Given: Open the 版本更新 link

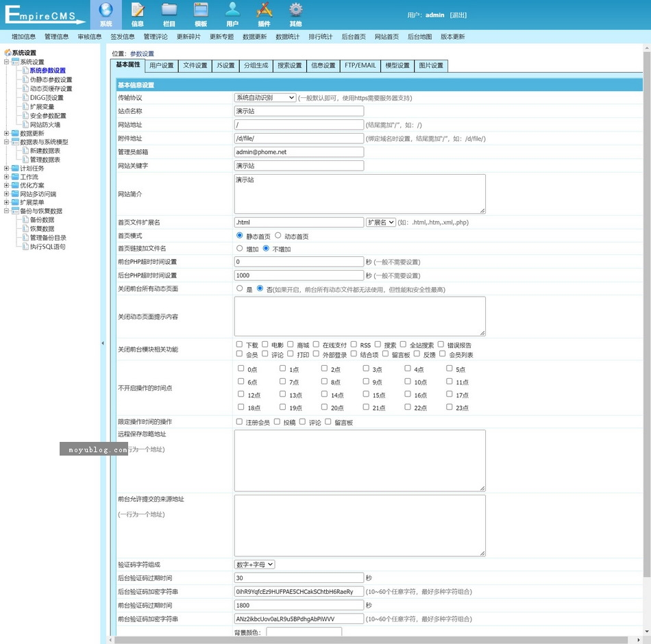Looking at the screenshot, I should (x=452, y=36).
